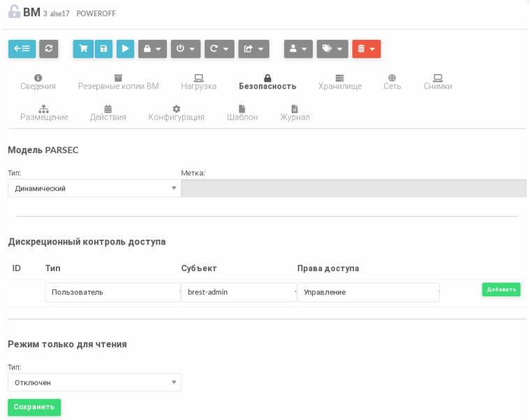The image size is (532, 420).
Task: Click the Дискреционный контроль доступа heading
Action: point(87,242)
